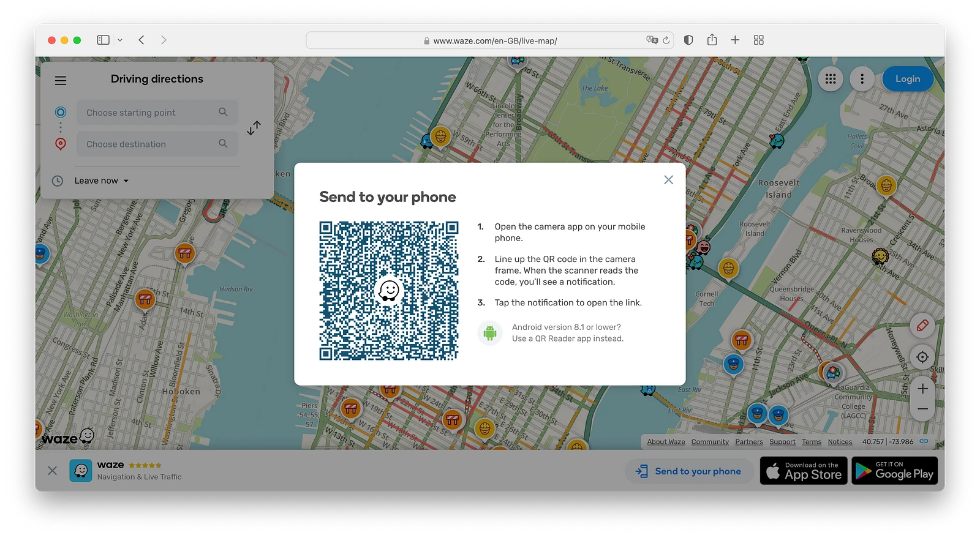Open the Community link

[x=710, y=442]
